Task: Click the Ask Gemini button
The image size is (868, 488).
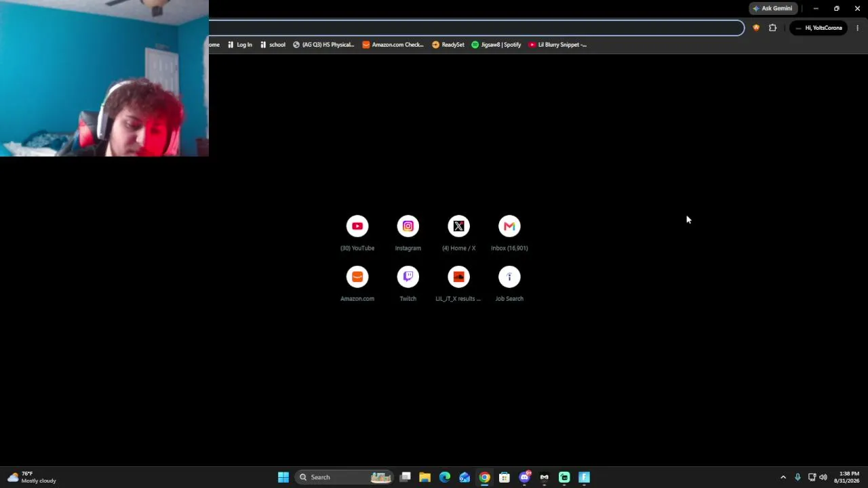Action: click(772, 8)
